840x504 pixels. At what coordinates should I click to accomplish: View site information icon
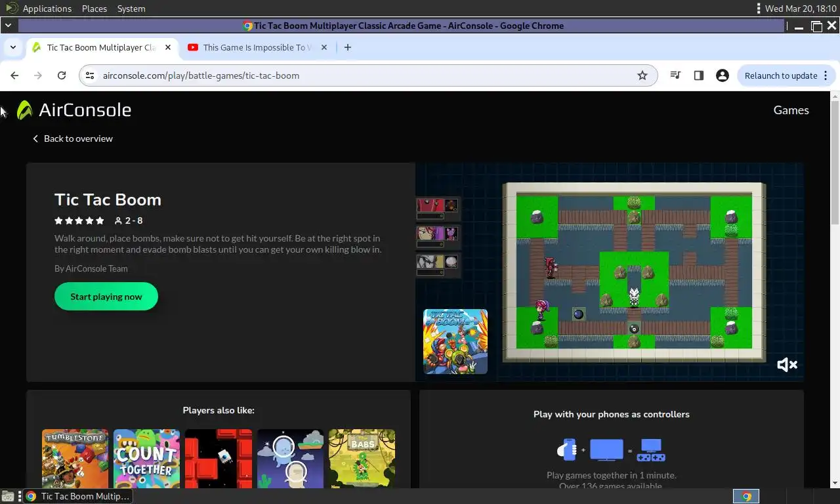[90, 75]
